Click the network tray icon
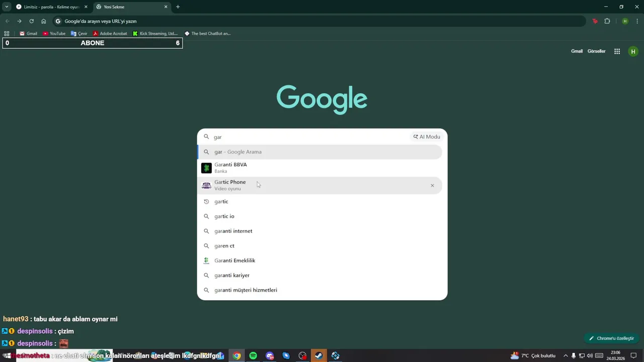The height and width of the screenshot is (362, 644). pyautogui.click(x=582, y=355)
